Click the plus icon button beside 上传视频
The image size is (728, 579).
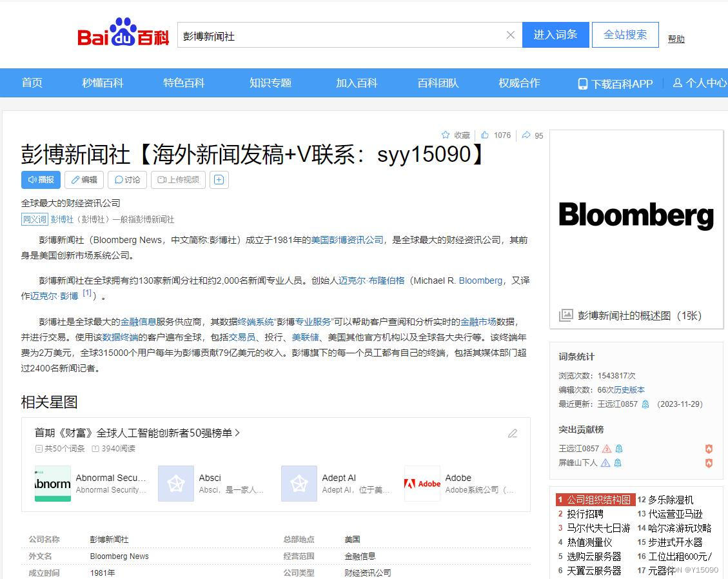tap(219, 180)
